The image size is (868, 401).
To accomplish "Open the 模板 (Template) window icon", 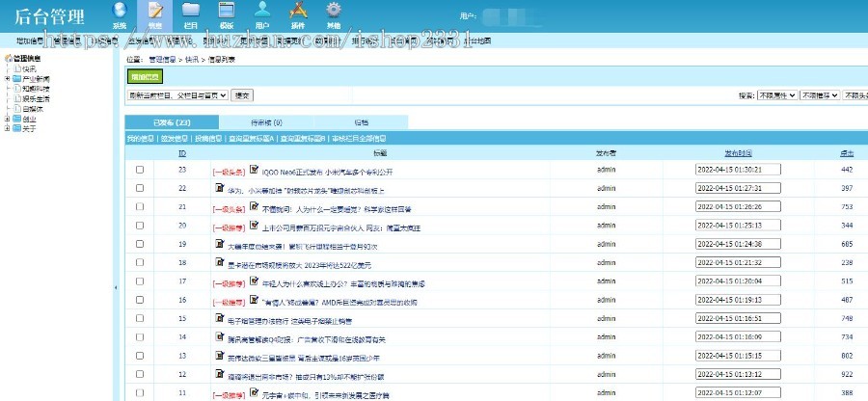I will pyautogui.click(x=227, y=10).
